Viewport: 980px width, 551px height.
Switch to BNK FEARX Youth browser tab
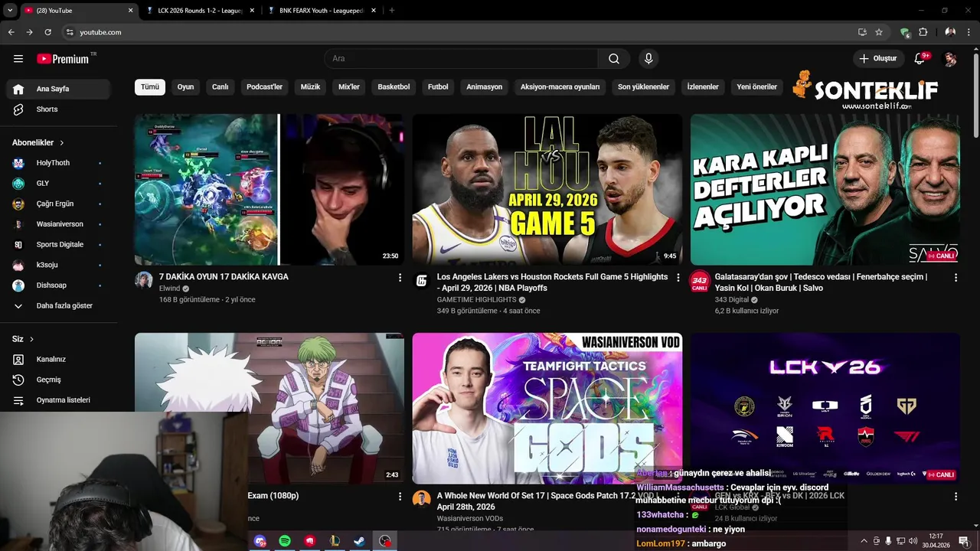pos(321,10)
